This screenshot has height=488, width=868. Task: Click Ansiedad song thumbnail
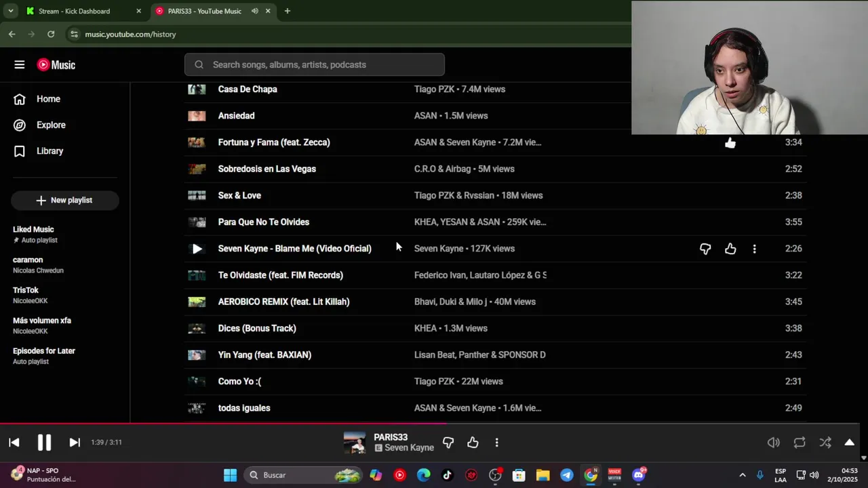point(197,116)
